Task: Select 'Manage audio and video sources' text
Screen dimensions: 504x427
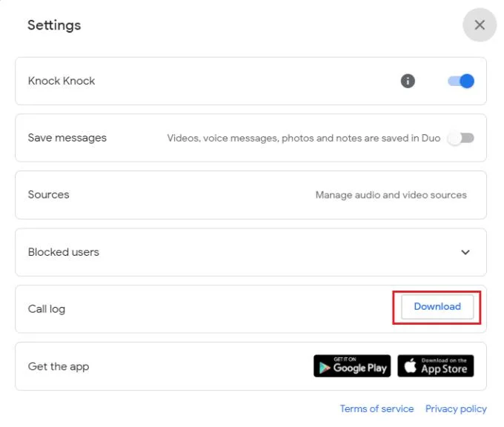Action: (x=391, y=195)
